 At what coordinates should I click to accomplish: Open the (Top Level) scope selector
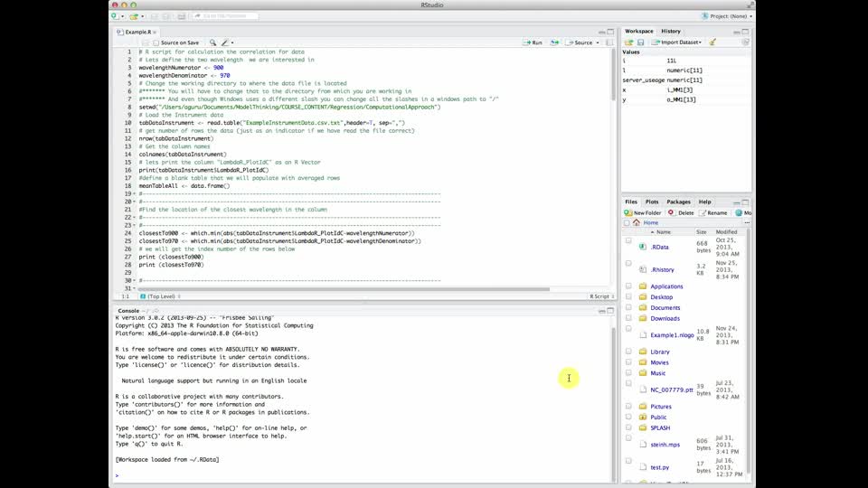161,296
